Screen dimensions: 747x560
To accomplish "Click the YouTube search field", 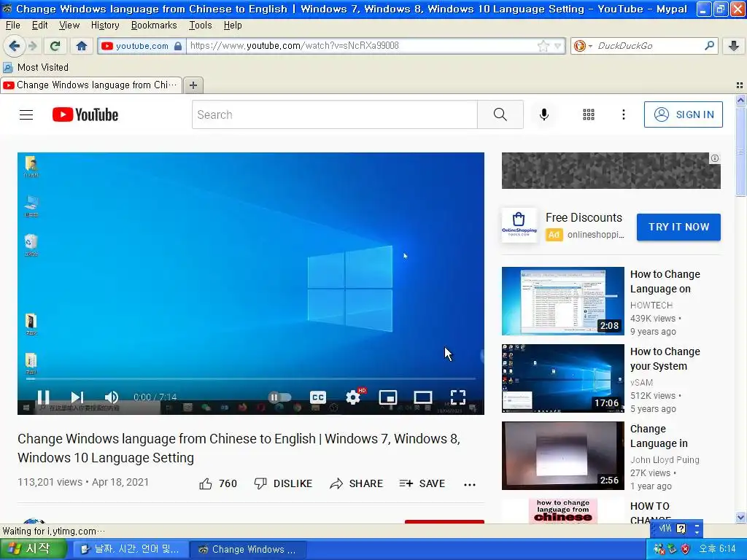I will [334, 114].
